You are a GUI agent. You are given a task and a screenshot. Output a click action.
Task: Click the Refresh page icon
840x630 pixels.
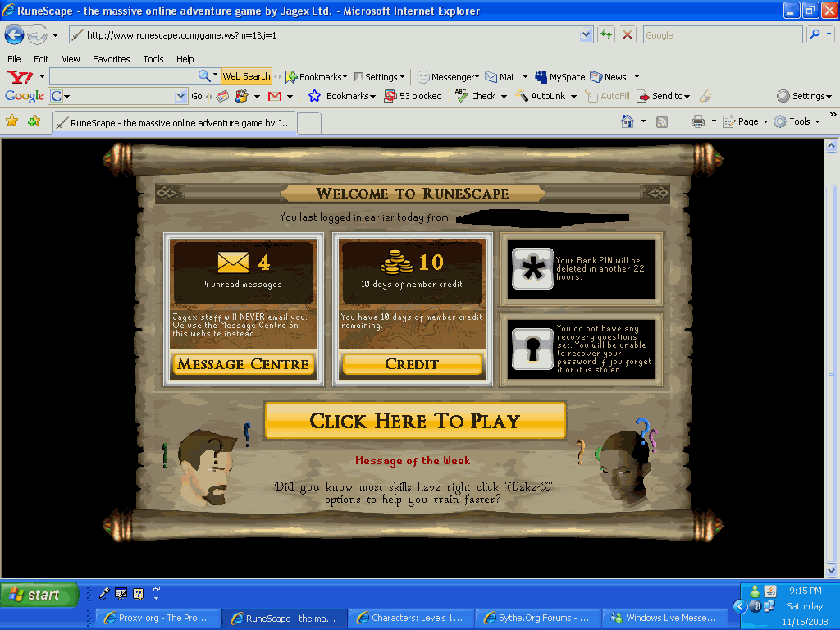point(606,34)
